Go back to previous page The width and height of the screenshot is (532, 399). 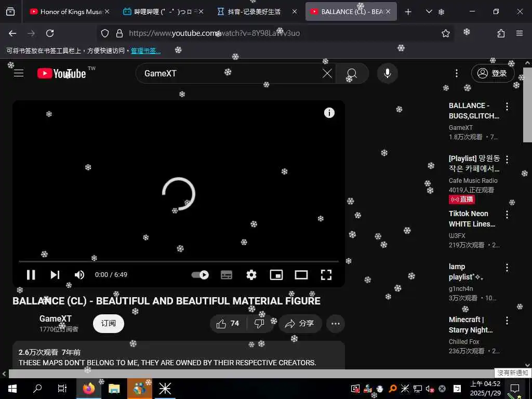coord(12,33)
